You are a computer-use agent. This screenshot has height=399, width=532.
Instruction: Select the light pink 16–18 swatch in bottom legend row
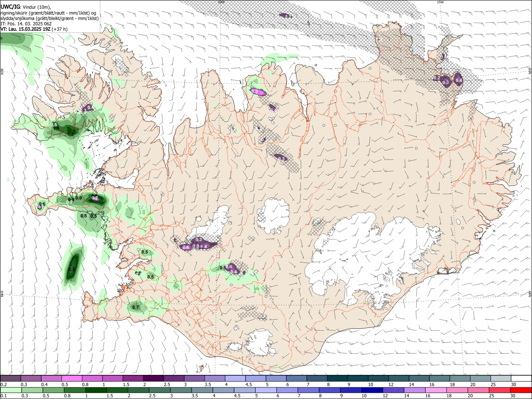(x=436, y=390)
